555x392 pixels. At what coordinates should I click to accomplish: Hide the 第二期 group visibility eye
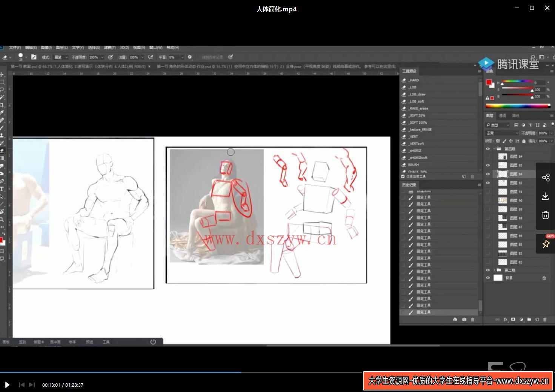pos(487,270)
